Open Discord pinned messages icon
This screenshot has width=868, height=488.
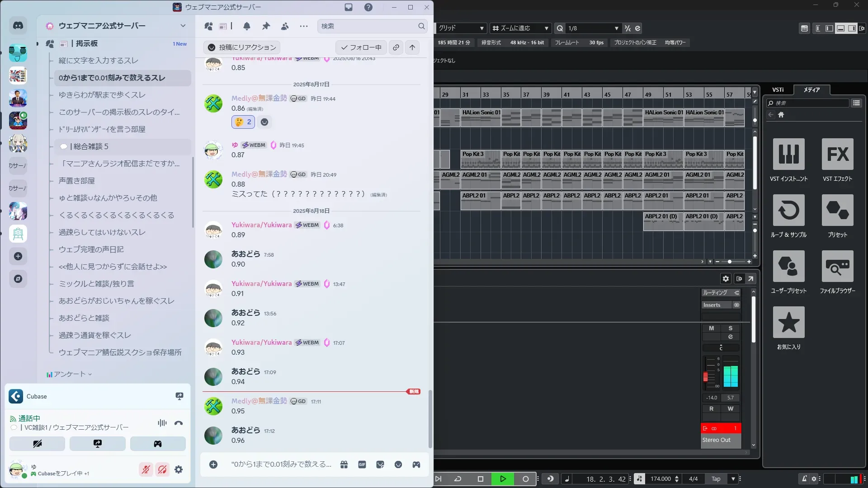click(266, 26)
